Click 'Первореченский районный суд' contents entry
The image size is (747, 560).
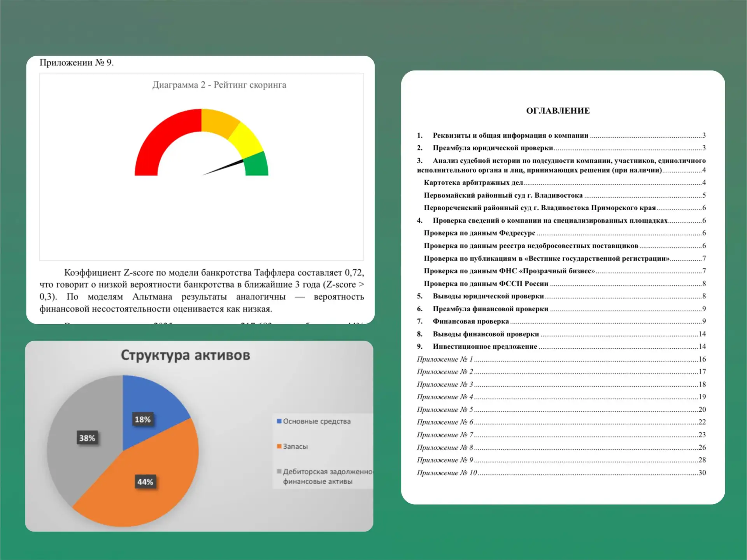click(x=565, y=208)
